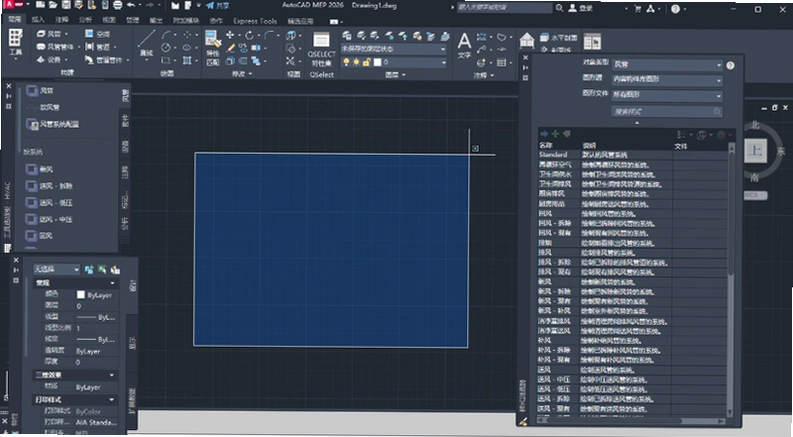Screen dimensions: 793x437
Task: Click the search magnifier in title bar
Action: click(559, 8)
